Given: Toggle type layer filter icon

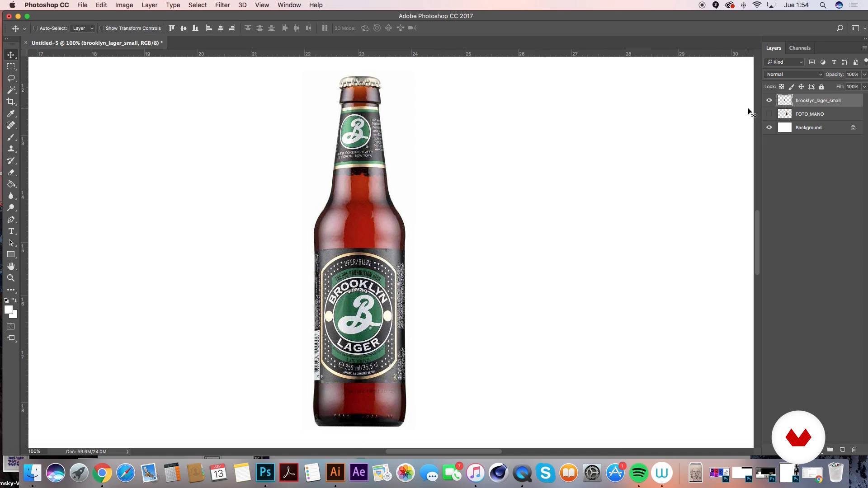Looking at the screenshot, I should click(x=834, y=62).
